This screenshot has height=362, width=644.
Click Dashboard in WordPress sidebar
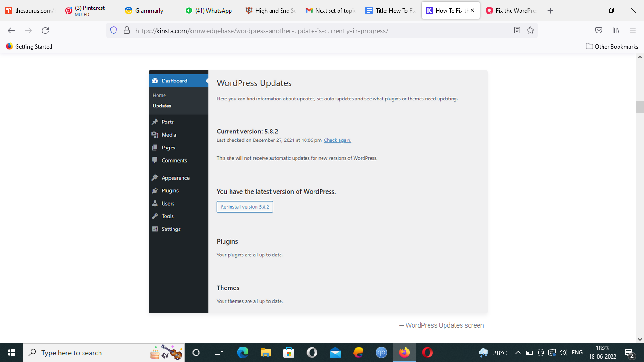pyautogui.click(x=178, y=81)
